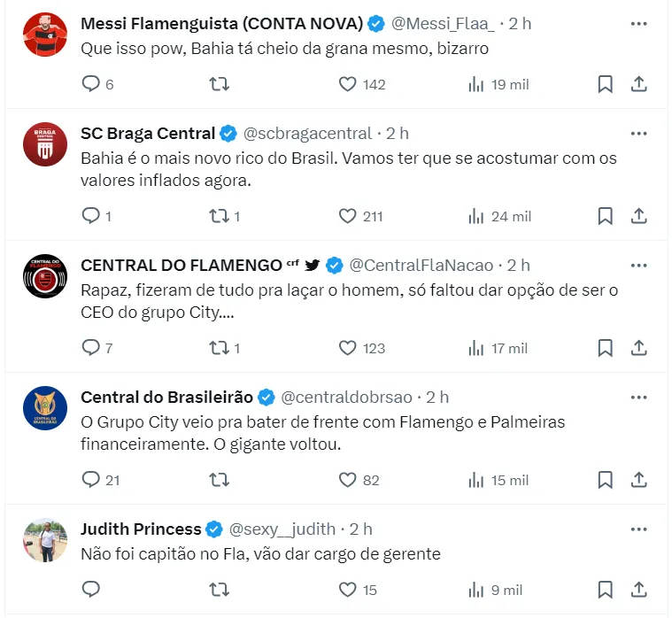Viewport: 672px width, 618px height.
Task: Reply to Judith Princess's tweet
Action: pos(91,590)
